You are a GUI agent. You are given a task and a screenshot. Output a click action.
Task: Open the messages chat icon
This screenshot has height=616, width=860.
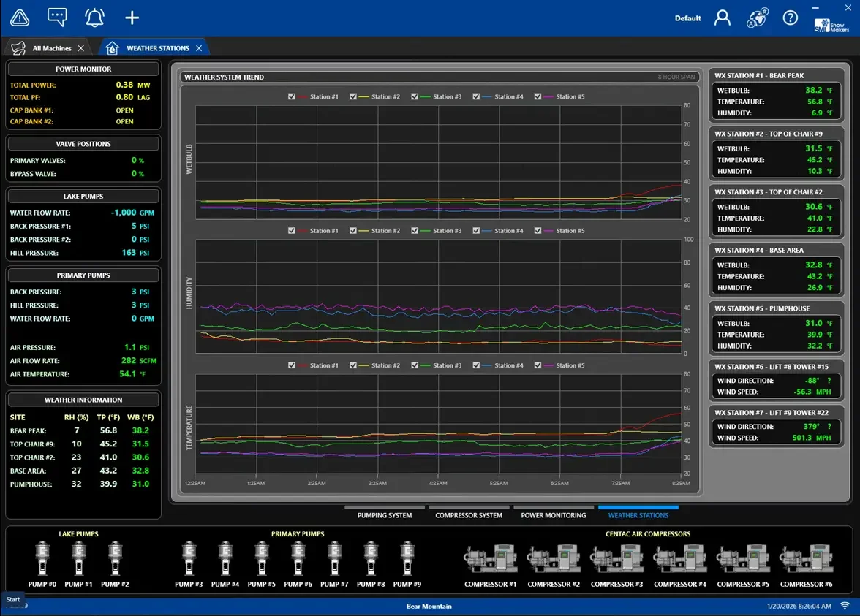[56, 18]
